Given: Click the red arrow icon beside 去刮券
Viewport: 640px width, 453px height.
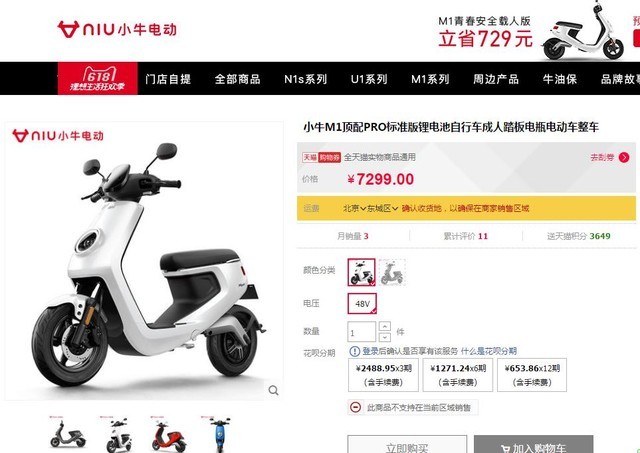Looking at the screenshot, I should (x=624, y=158).
